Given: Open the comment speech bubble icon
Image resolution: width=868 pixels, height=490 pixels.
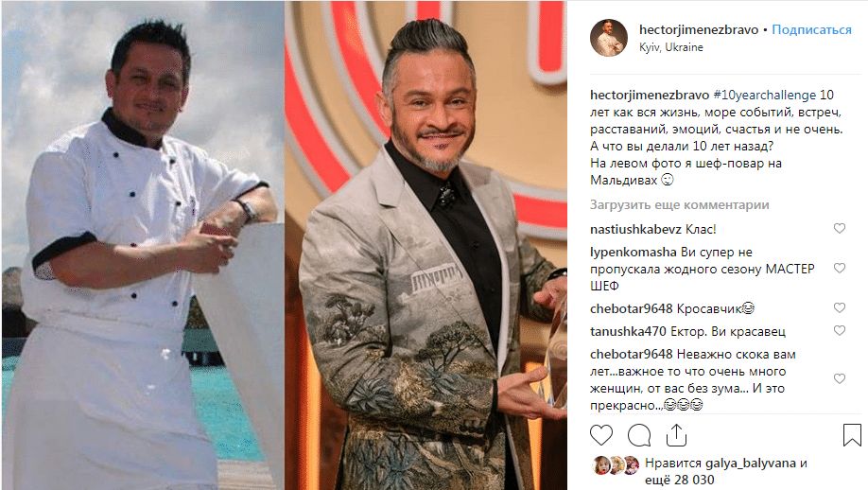Looking at the screenshot, I should point(639,435).
